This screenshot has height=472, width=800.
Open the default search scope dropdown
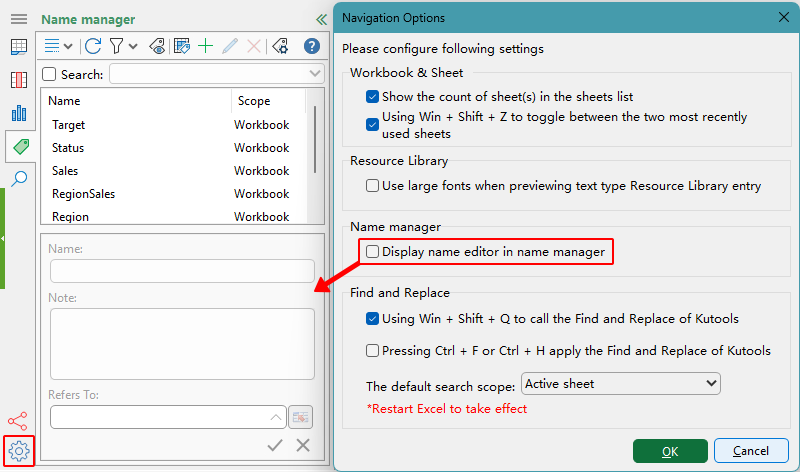621,384
